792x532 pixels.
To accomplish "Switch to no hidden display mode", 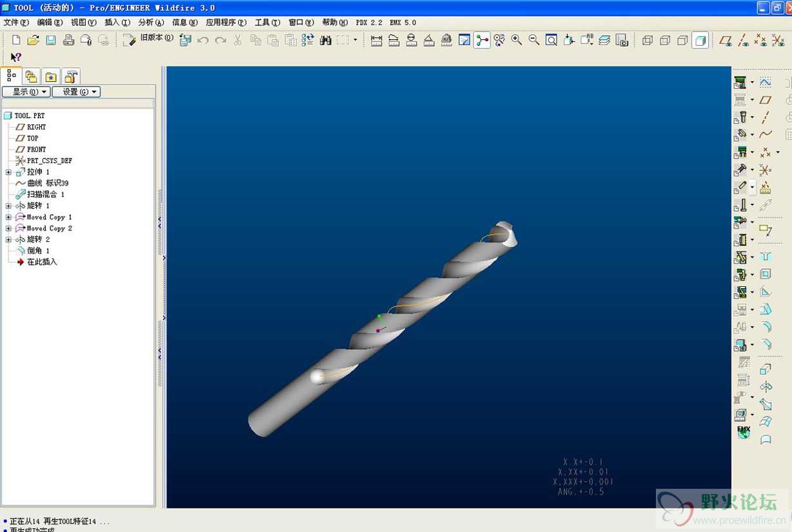I will point(682,40).
